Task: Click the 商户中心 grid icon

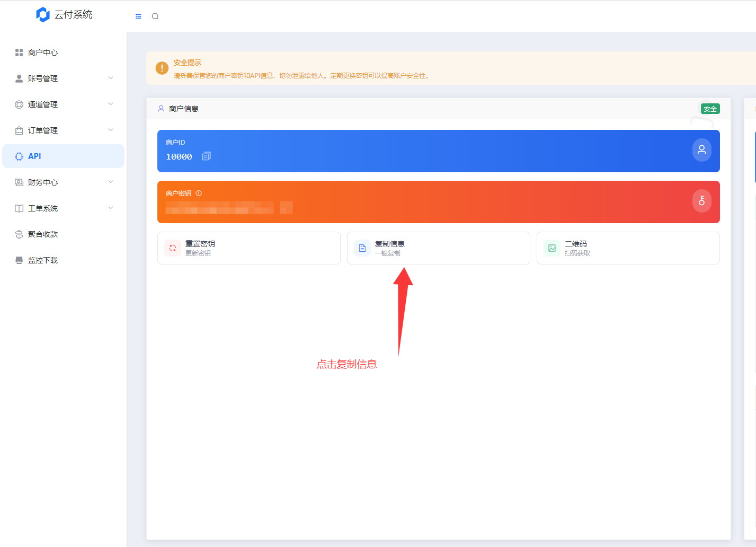Action: (x=19, y=52)
